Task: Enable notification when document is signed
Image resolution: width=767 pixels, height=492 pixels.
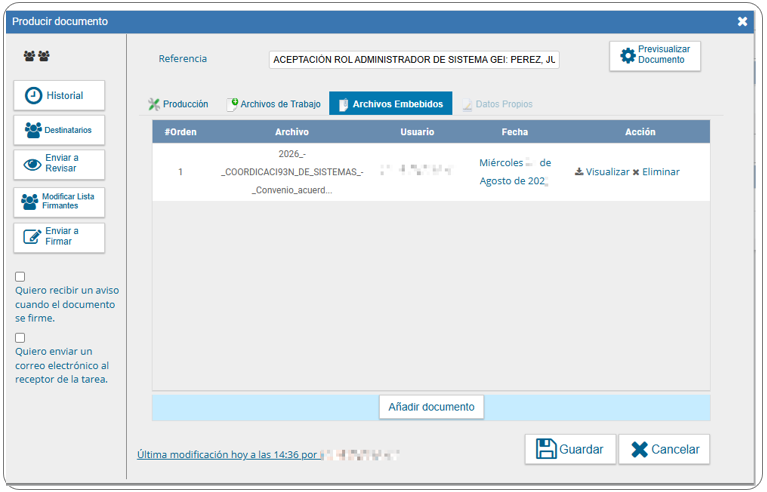Action: (x=20, y=277)
